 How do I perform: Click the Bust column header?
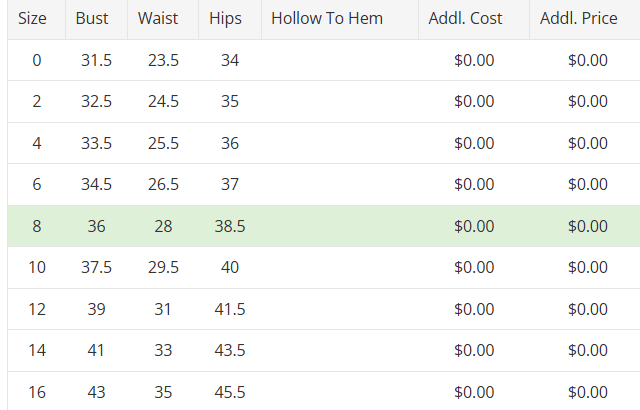(x=92, y=19)
